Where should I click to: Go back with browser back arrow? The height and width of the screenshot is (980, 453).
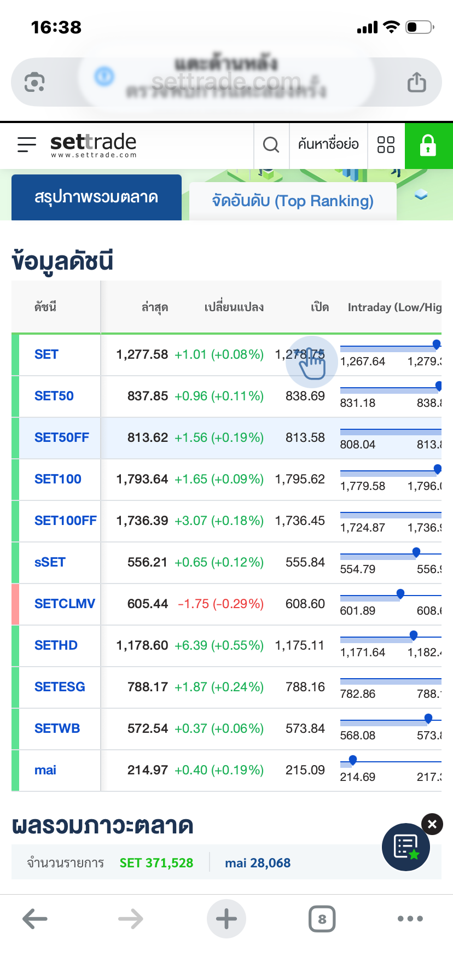pos(35,919)
